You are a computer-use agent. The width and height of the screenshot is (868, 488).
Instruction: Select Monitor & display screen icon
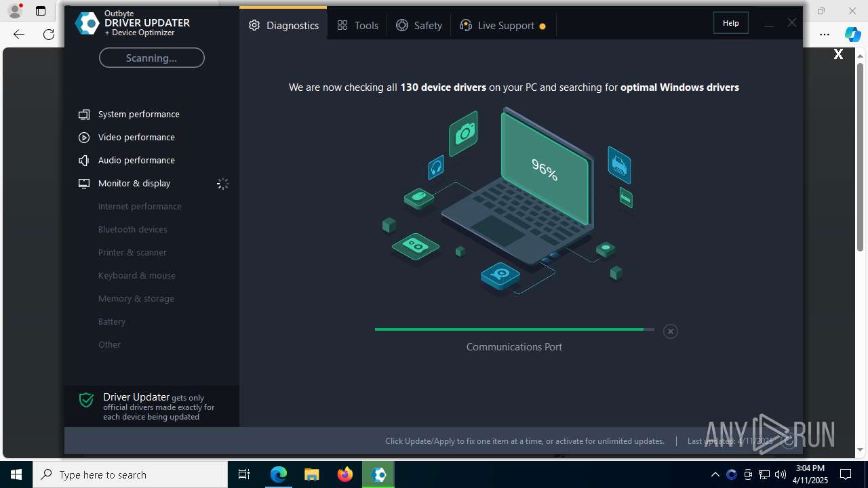tap(84, 184)
